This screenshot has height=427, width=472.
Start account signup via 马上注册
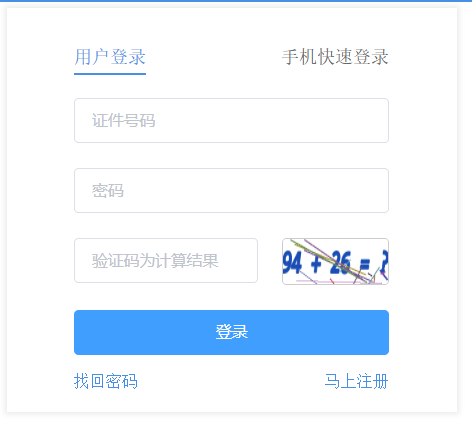tap(357, 381)
